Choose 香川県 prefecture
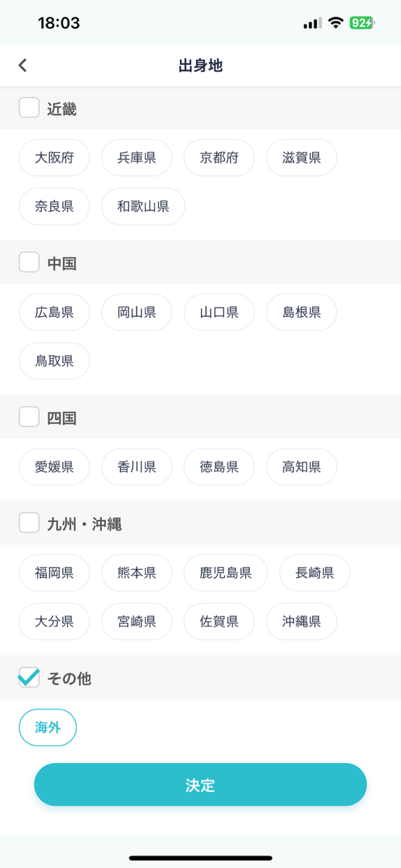The width and height of the screenshot is (401, 868). pos(137,467)
